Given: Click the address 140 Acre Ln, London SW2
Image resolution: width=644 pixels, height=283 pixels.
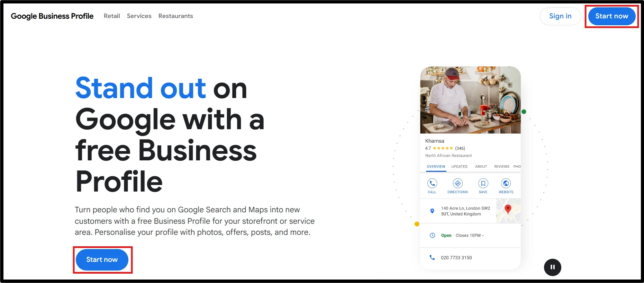Looking at the screenshot, I should (x=465, y=211).
